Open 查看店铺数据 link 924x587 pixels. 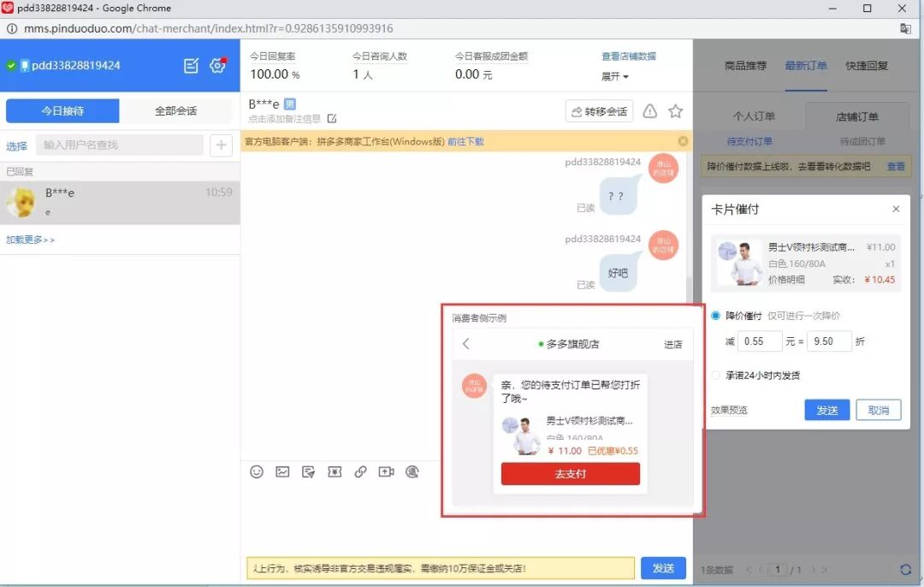pyautogui.click(x=628, y=56)
